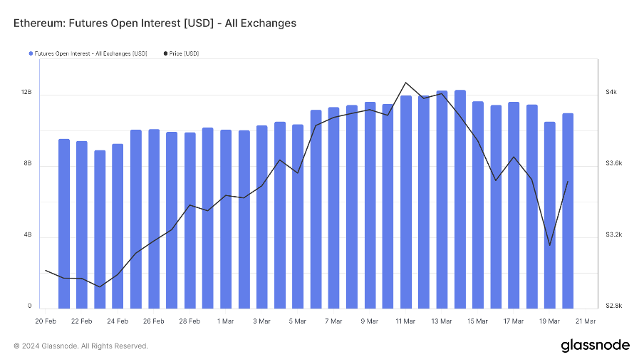Screen dimensions: 644x362
Task: Toggle the "Price [USD]" legend label
Action: pyautogui.click(x=185, y=53)
